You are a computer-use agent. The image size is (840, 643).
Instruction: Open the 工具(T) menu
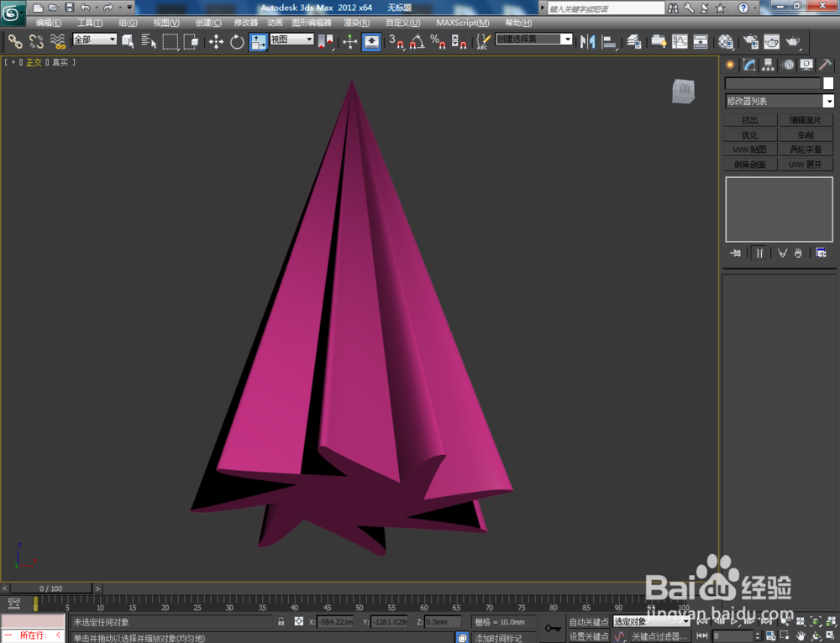(90, 23)
